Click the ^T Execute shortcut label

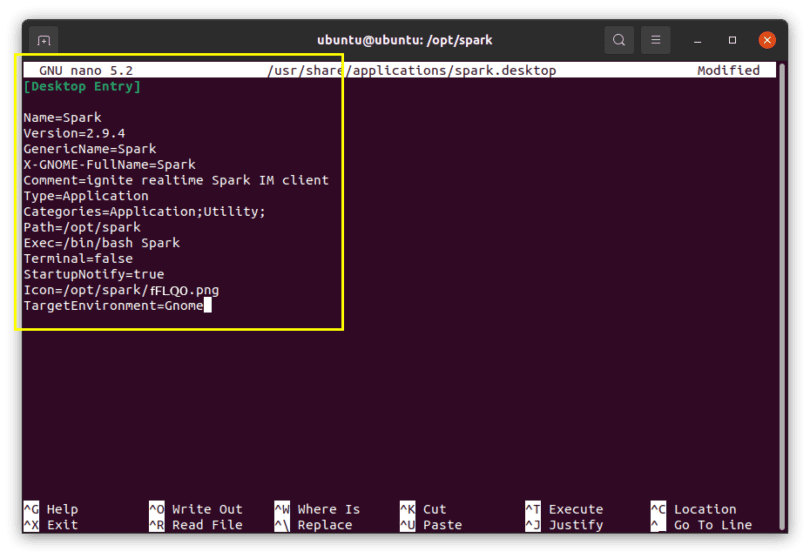(x=564, y=509)
